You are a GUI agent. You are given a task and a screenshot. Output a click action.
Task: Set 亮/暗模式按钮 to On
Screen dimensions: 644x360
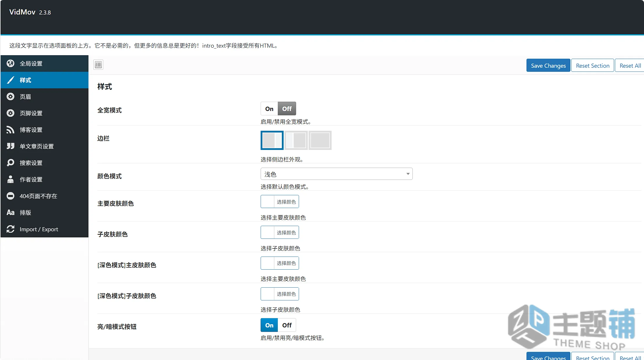tap(269, 325)
